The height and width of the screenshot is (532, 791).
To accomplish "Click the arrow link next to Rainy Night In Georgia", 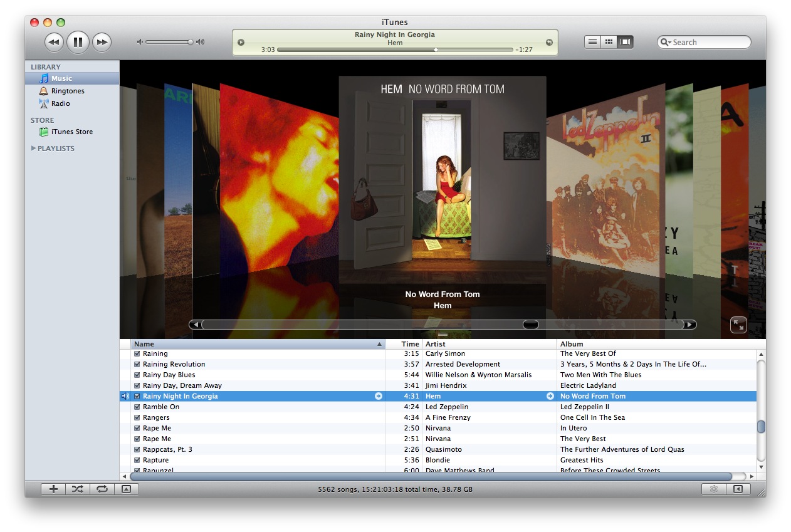I will [x=379, y=396].
